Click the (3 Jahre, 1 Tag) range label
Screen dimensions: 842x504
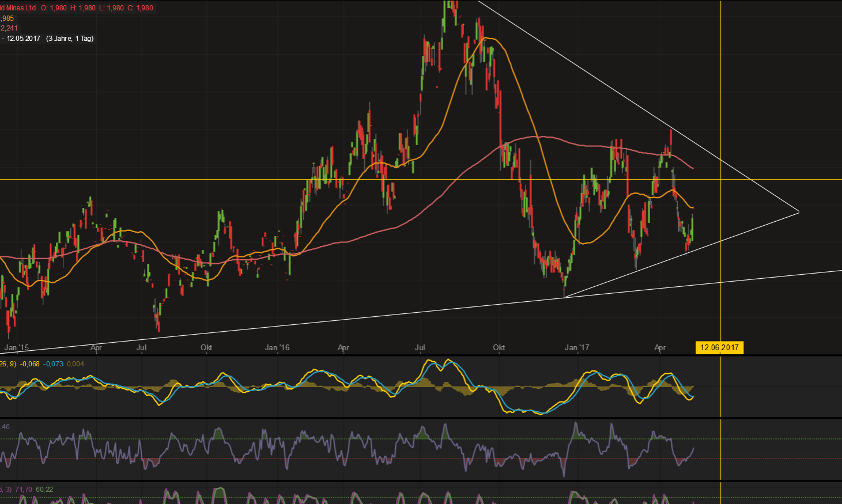(x=70, y=39)
